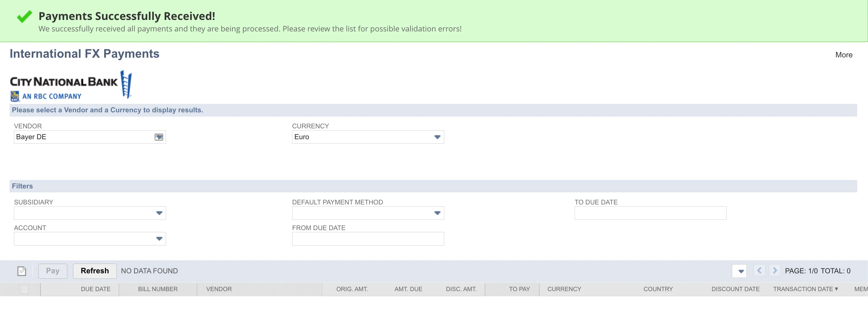
Task: Open the Account filter dropdown
Action: [90, 239]
